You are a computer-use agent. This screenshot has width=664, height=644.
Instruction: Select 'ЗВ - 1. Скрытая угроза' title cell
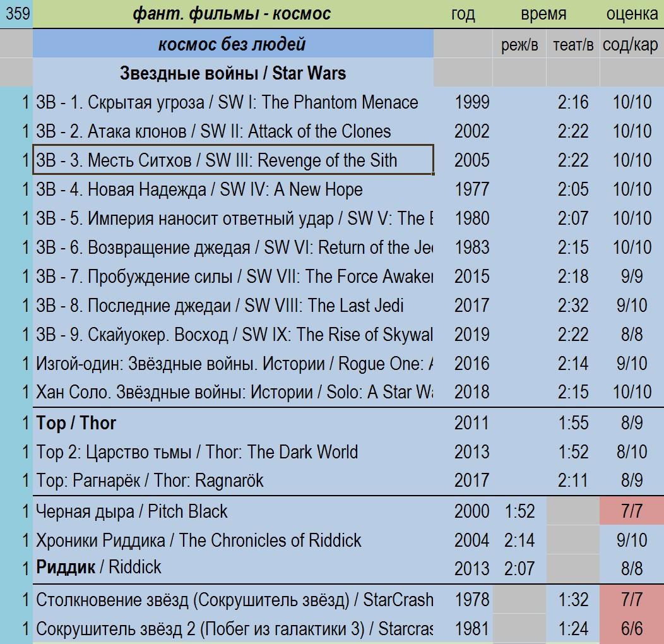point(233,102)
